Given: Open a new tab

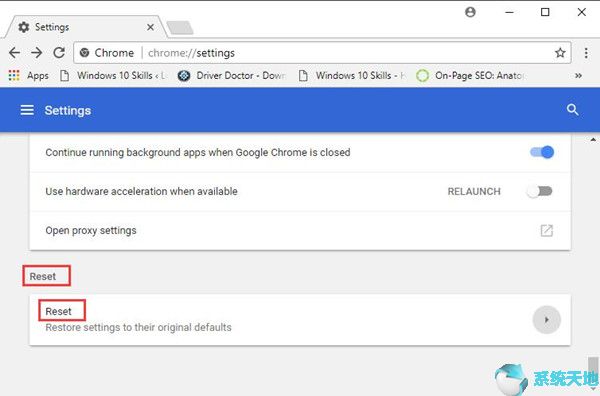Looking at the screenshot, I should [x=180, y=28].
